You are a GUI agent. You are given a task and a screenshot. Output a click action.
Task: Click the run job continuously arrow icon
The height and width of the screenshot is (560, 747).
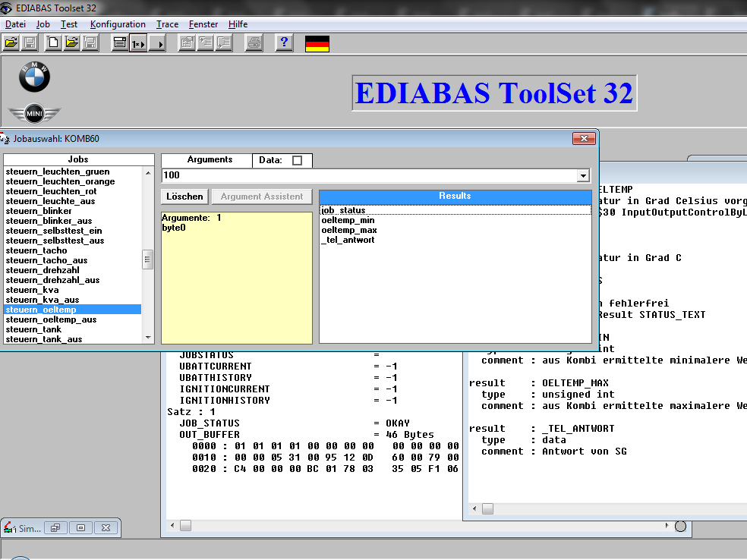point(156,43)
